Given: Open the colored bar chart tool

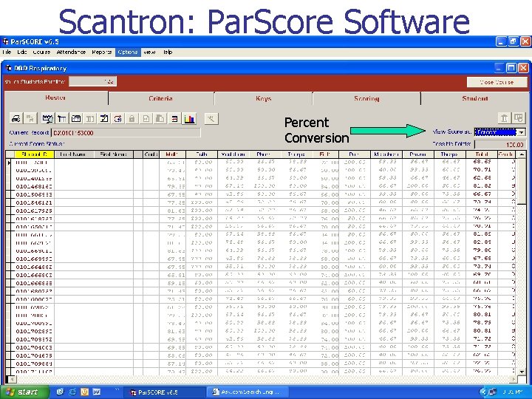Looking at the screenshot, I should (189, 118).
